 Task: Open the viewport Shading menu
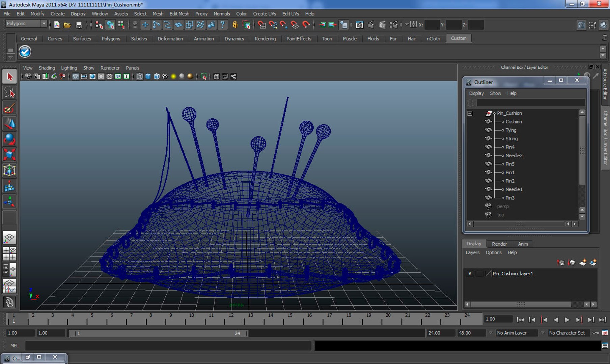pyautogui.click(x=47, y=68)
